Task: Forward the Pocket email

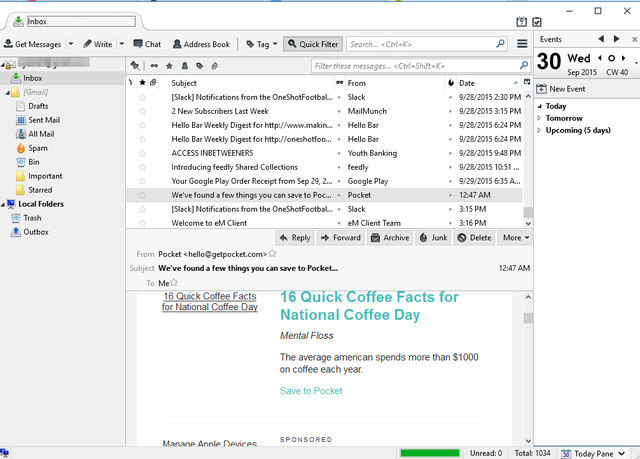Action: (x=340, y=238)
